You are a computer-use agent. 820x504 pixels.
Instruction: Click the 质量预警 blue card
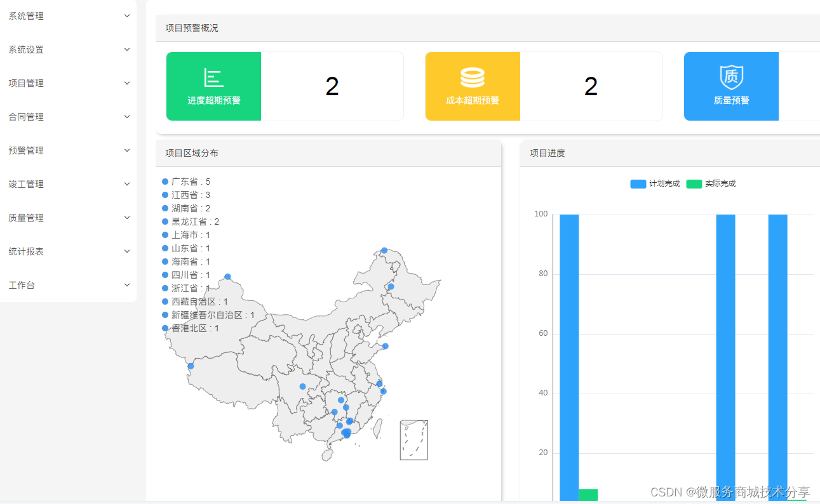[731, 86]
